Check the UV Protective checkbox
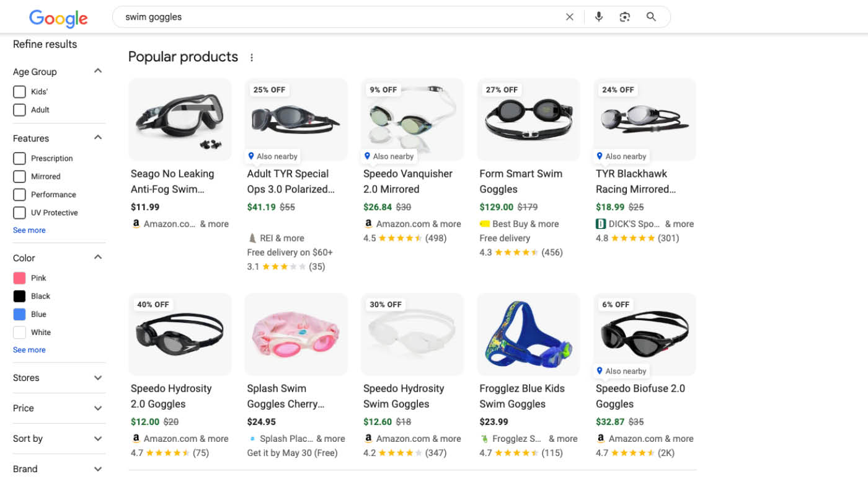 pos(19,212)
